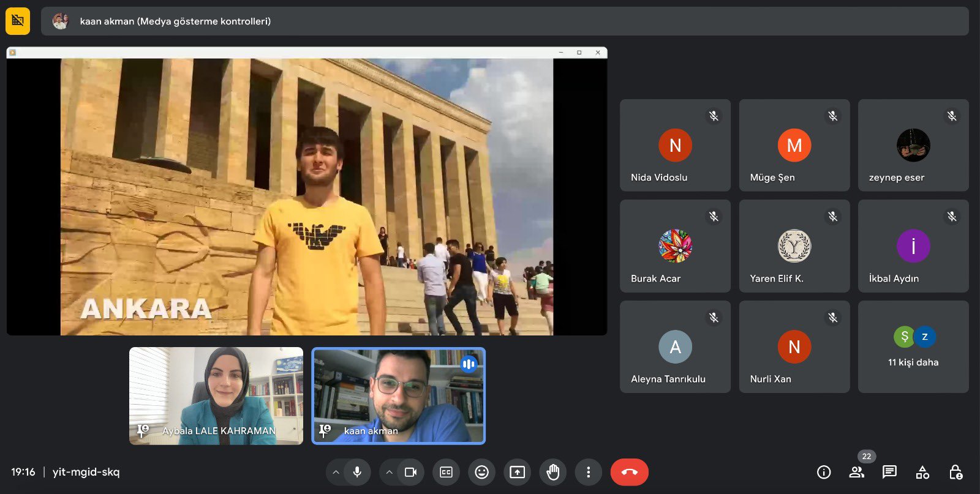
Task: Click the yellow presentation-off icon at top left
Action: (18, 21)
